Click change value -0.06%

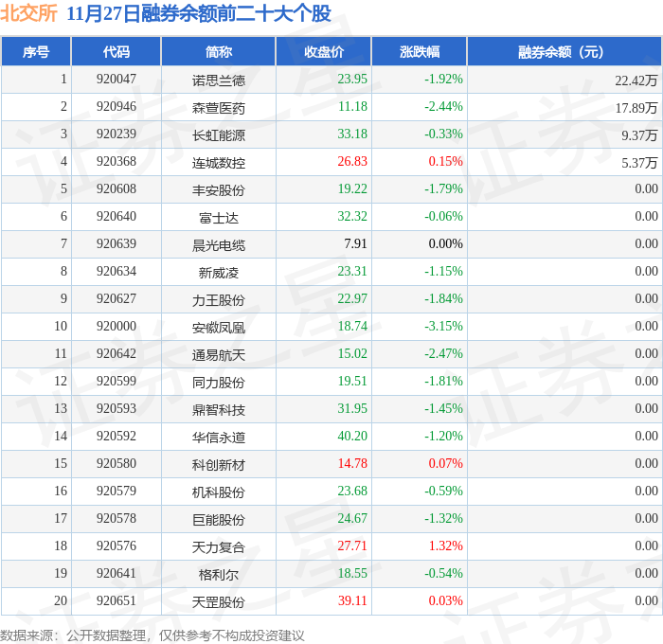(x=443, y=217)
